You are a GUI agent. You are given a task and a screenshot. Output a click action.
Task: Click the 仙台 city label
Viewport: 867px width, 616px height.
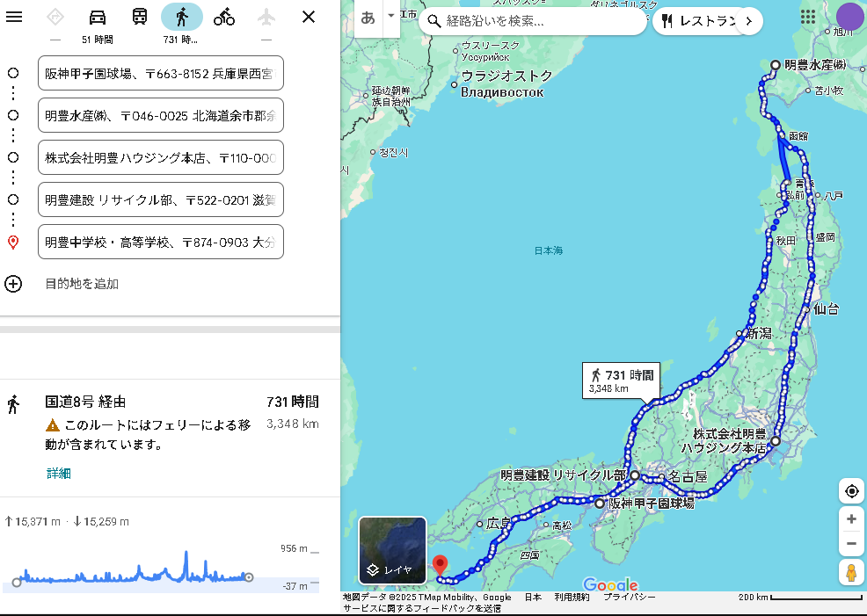[x=826, y=308]
